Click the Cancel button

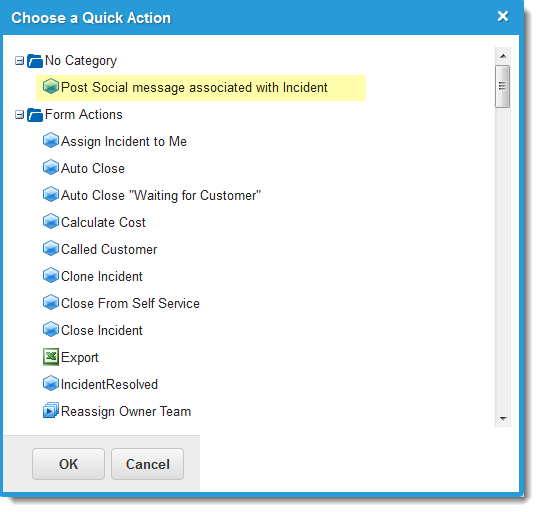(147, 464)
